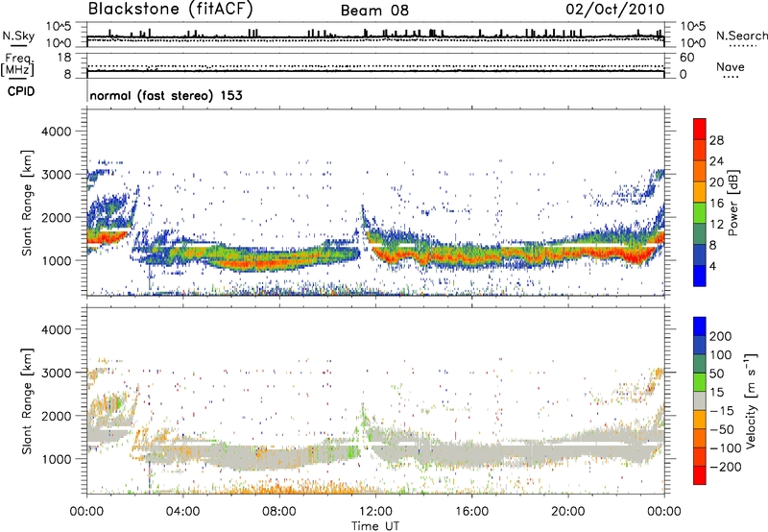Pick the bright blue top velocity colorbar segment
The height and width of the screenshot is (532, 768).
(700, 326)
